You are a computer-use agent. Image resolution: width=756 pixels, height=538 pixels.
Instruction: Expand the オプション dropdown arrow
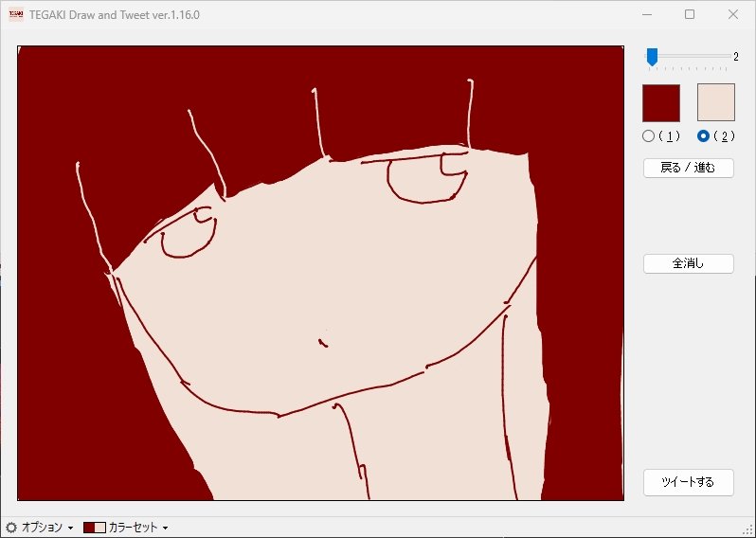click(x=71, y=529)
